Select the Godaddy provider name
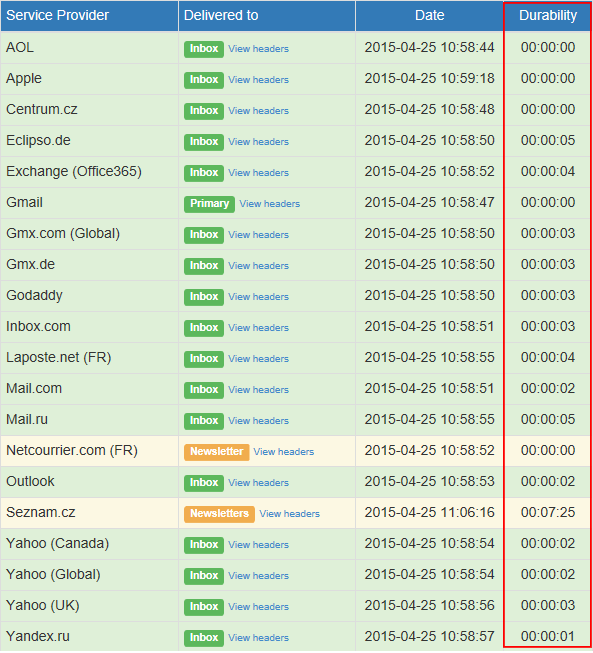This screenshot has width=593, height=653. pos(34,296)
